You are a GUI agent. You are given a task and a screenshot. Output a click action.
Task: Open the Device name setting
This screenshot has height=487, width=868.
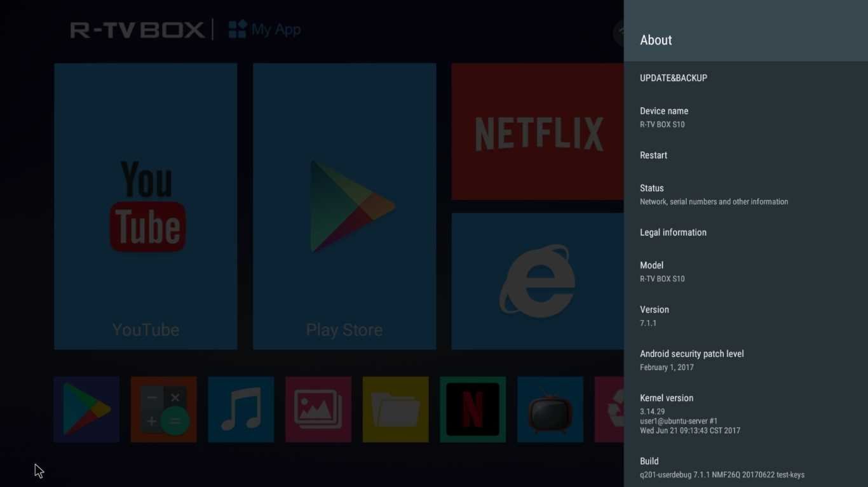tap(746, 117)
